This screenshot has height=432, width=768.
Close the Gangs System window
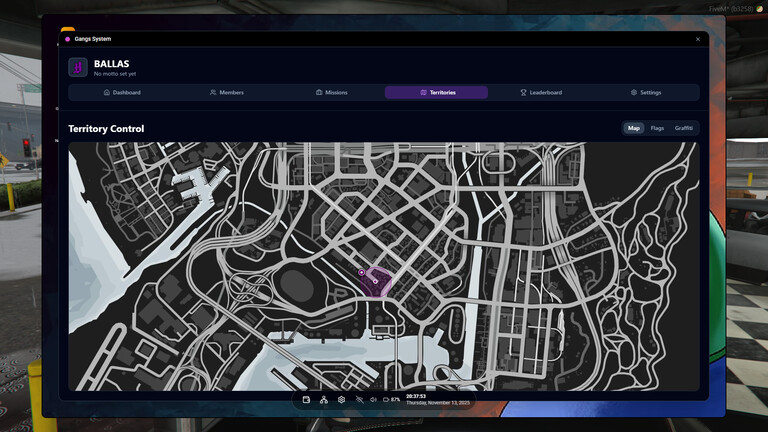click(698, 39)
